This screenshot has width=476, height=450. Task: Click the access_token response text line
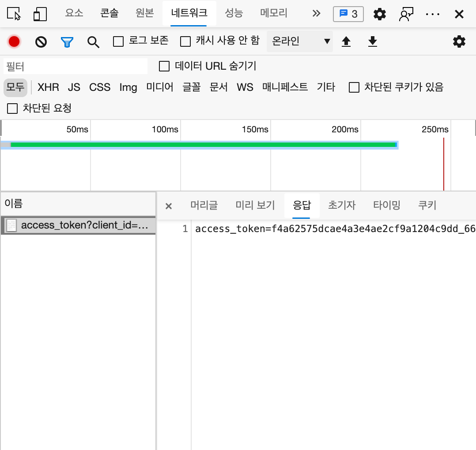click(335, 229)
